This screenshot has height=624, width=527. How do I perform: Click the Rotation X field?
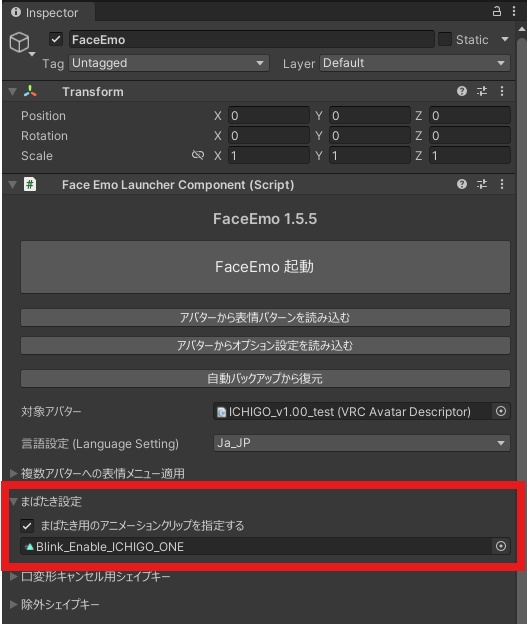point(269,135)
